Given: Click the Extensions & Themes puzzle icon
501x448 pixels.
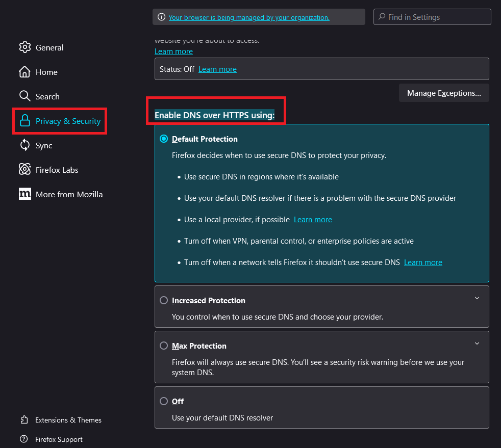Looking at the screenshot, I should pyautogui.click(x=24, y=419).
